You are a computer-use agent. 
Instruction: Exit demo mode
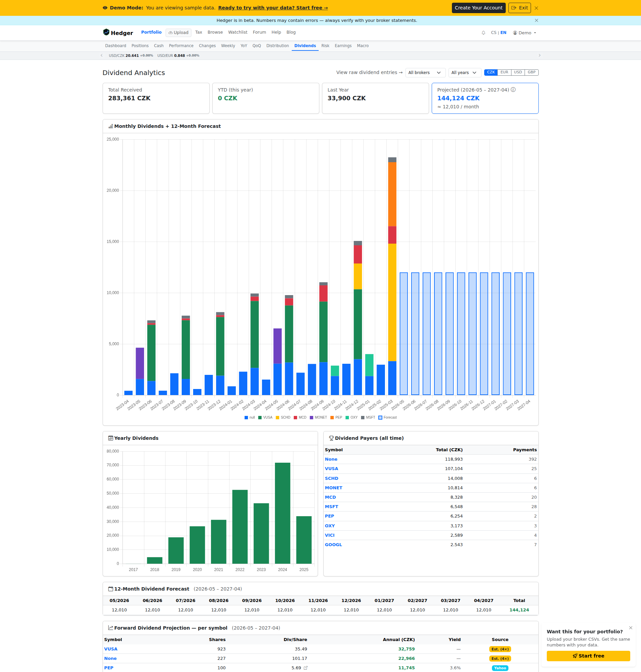pyautogui.click(x=519, y=8)
